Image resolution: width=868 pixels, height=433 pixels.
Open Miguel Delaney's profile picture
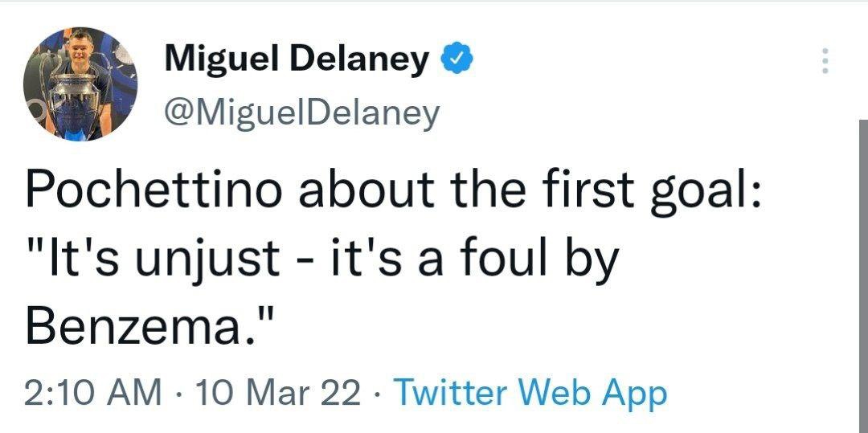click(x=79, y=84)
